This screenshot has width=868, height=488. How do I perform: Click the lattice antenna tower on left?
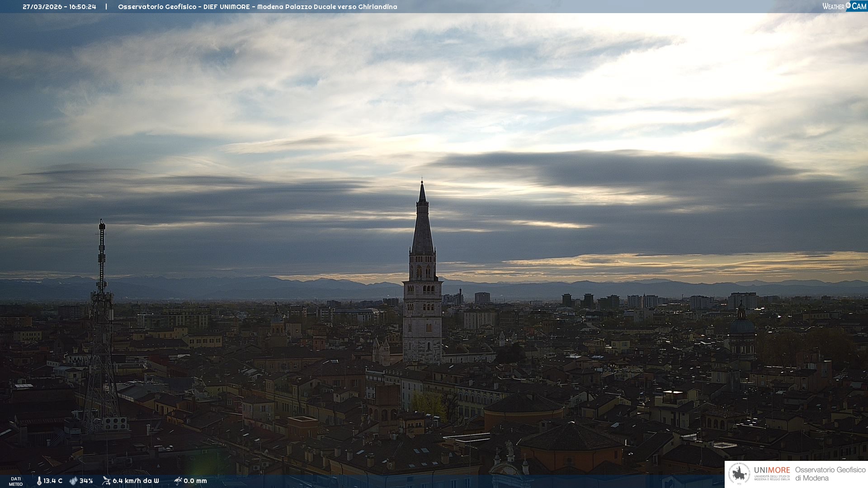pyautogui.click(x=101, y=316)
